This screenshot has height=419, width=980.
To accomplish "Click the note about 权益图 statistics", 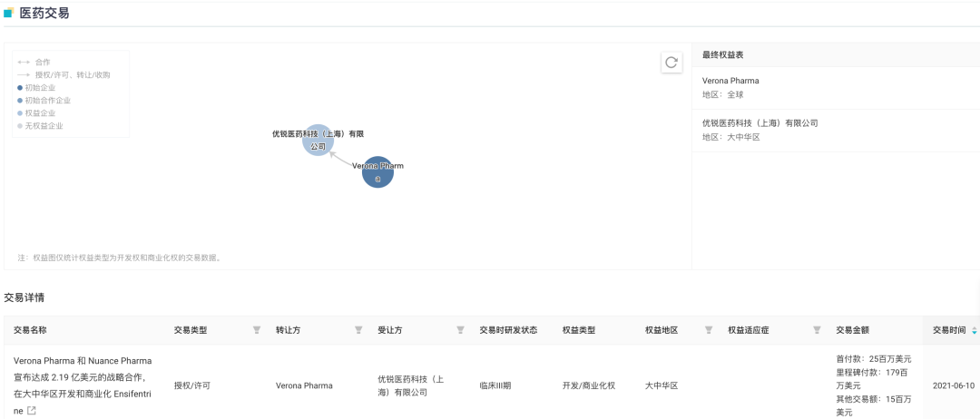I will 120,258.
